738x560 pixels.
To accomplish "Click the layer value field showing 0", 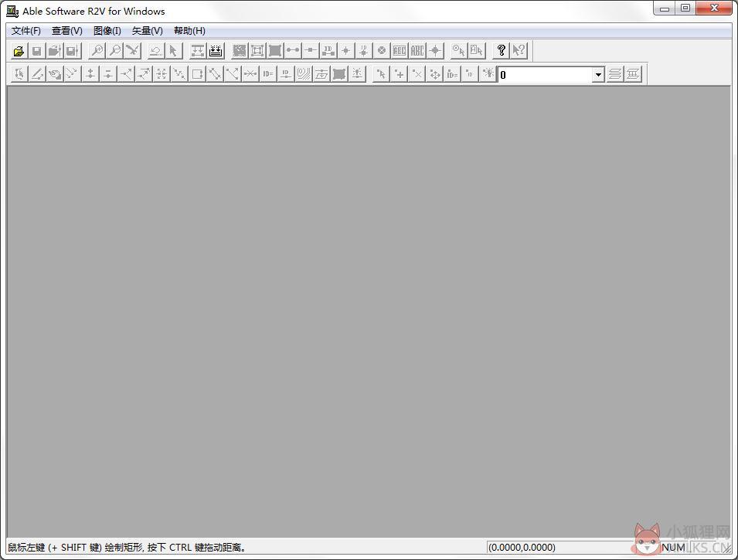I will pos(545,74).
